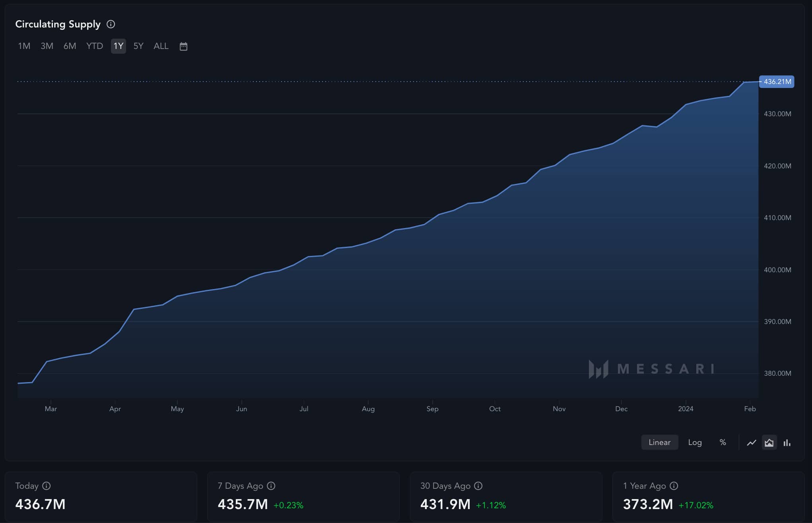
Task: Open the custom date range calendar icon
Action: click(183, 46)
